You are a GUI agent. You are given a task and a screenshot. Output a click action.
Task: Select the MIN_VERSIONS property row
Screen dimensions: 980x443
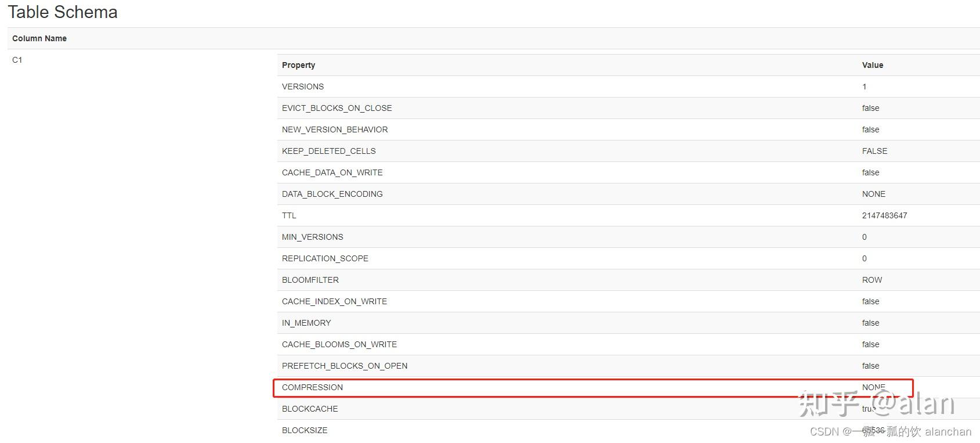[x=312, y=237]
